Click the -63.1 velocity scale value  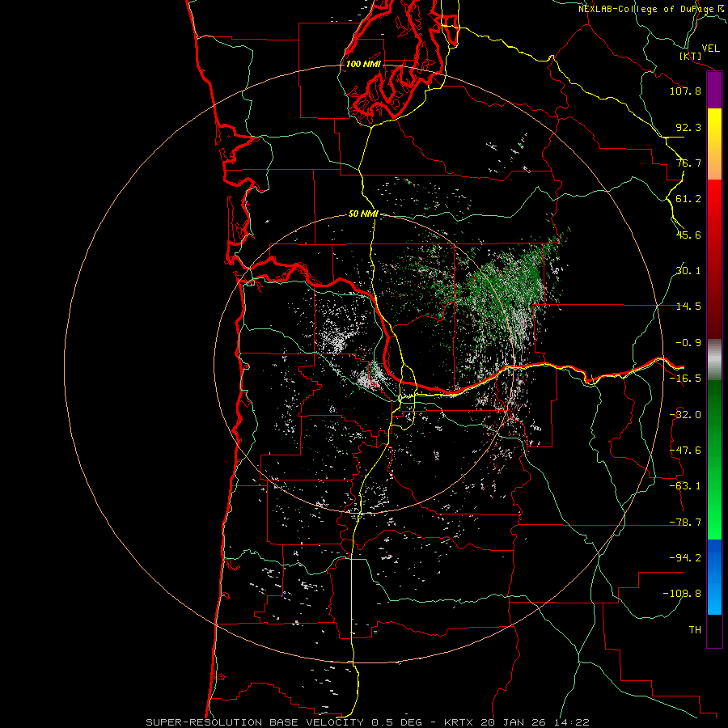(685, 486)
